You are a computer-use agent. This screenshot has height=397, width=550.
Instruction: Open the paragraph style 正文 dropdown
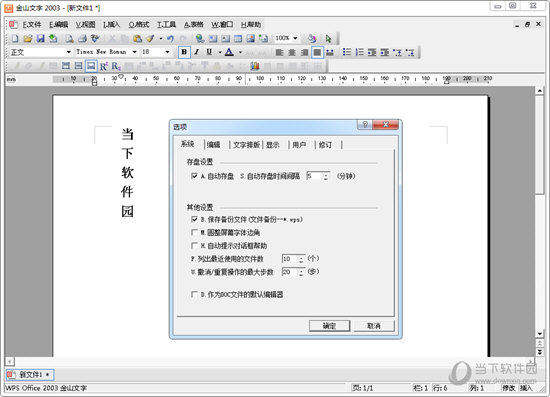pyautogui.click(x=69, y=52)
